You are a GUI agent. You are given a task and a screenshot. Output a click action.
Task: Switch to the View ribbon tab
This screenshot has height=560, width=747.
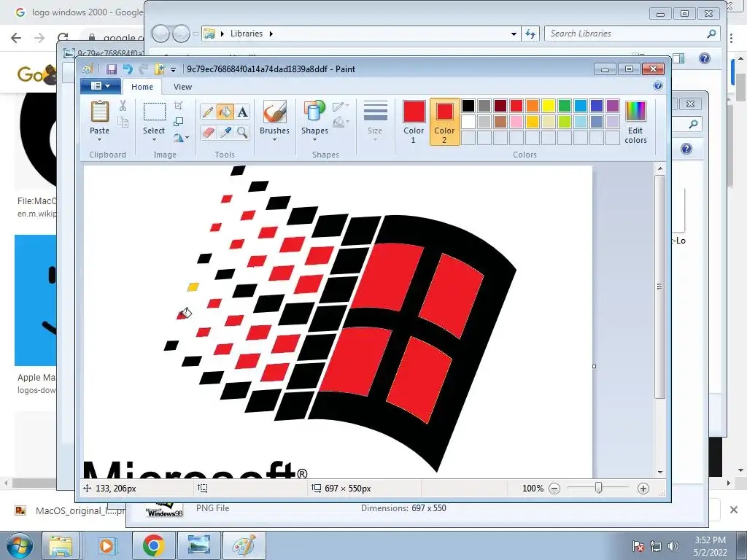coord(182,87)
